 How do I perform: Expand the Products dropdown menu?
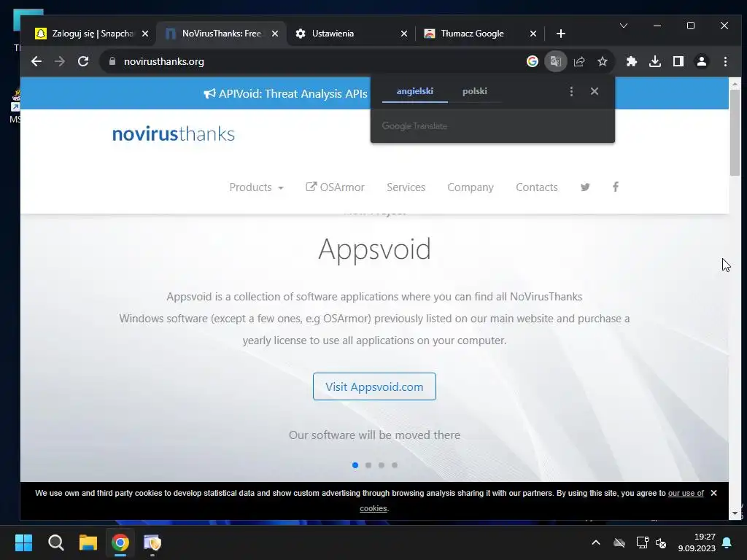(x=256, y=187)
